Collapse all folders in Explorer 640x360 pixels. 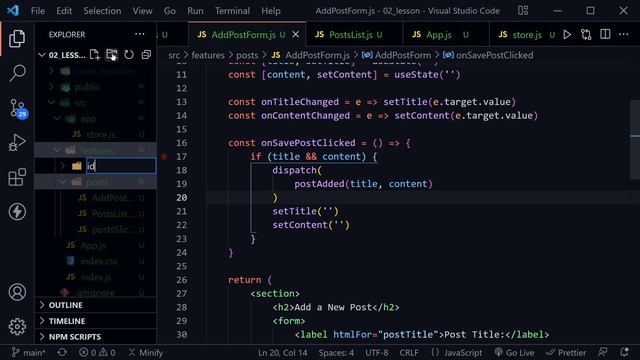(x=146, y=55)
